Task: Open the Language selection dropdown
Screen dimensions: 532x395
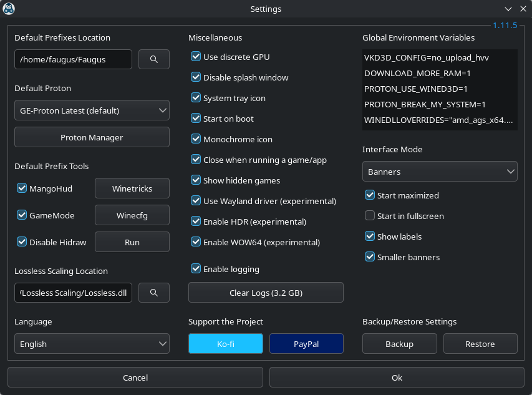Action: (92, 344)
